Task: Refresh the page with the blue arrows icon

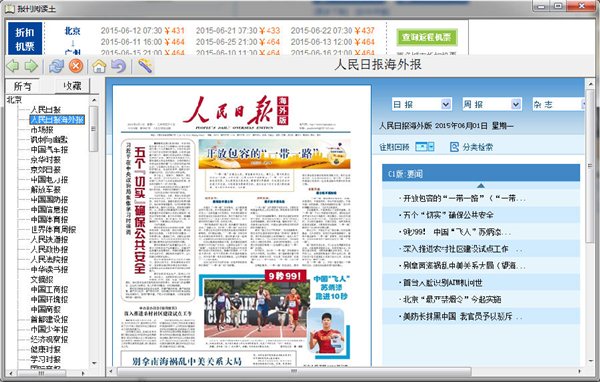Action: click(56, 66)
